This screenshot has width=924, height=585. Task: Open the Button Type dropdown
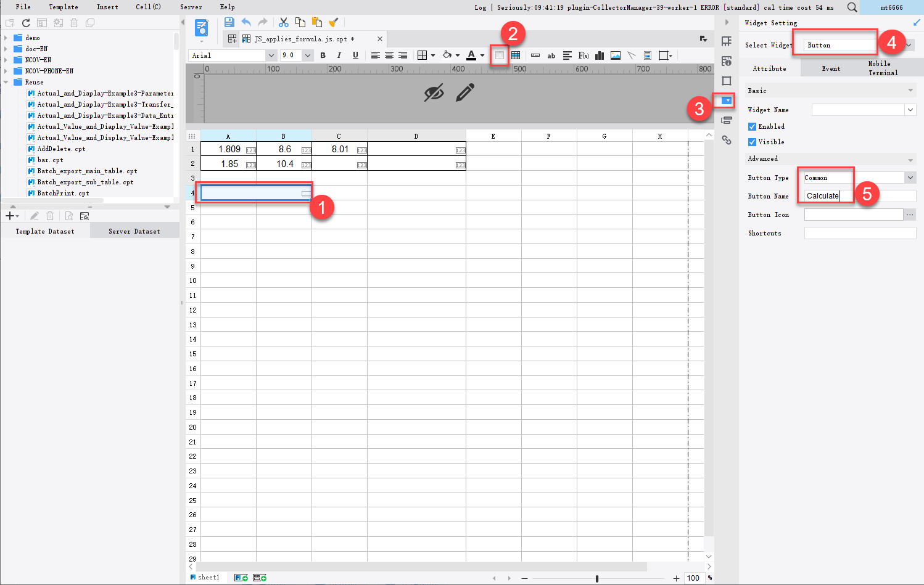point(910,178)
